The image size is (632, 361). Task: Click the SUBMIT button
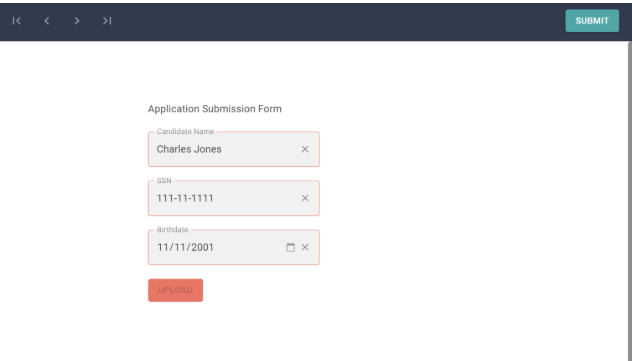point(592,21)
